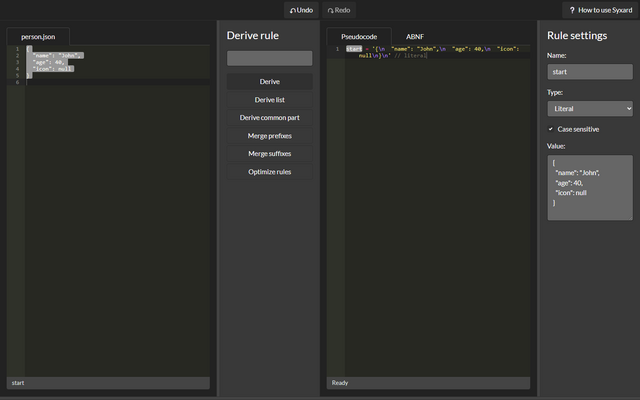Click the Merge suffixes button
Viewport: 640px width, 400px height.
click(269, 154)
